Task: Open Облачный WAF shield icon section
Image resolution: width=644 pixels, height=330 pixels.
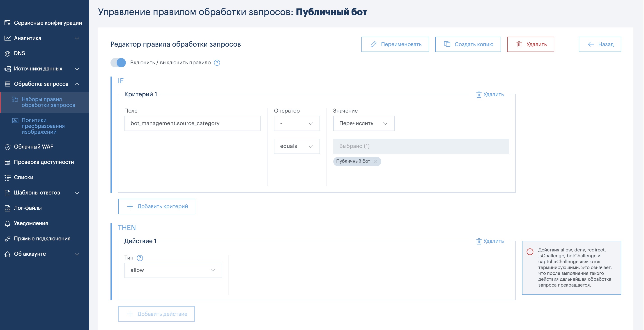Action: coord(7,147)
